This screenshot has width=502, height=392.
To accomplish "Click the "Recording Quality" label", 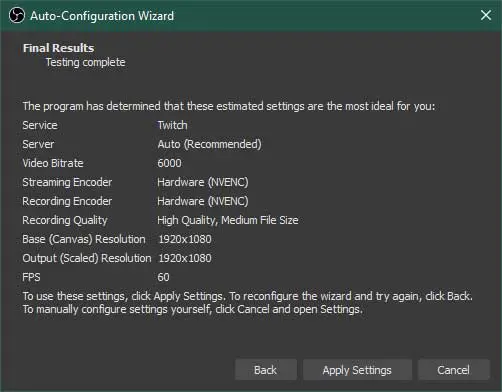I will tap(65, 220).
